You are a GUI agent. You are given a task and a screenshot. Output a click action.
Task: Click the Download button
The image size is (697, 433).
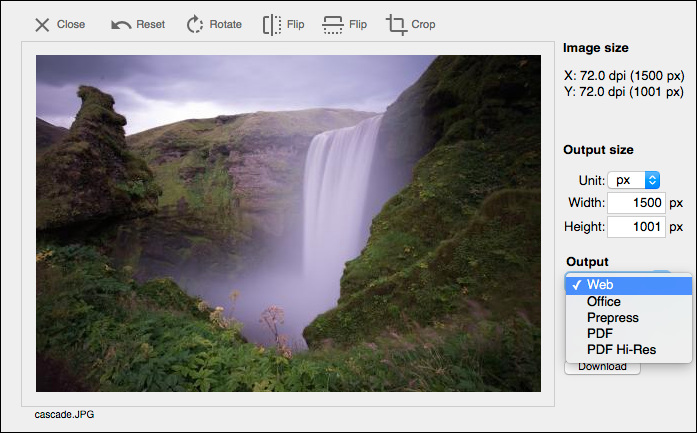click(602, 368)
